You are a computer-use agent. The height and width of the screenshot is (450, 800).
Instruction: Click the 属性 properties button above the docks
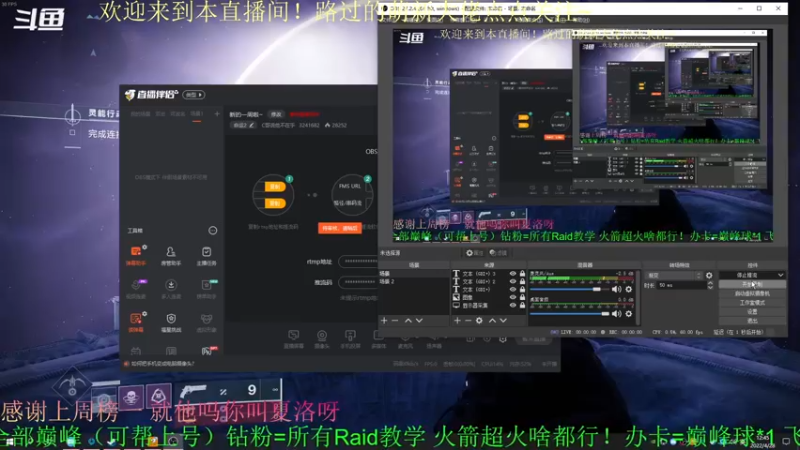tap(474, 253)
